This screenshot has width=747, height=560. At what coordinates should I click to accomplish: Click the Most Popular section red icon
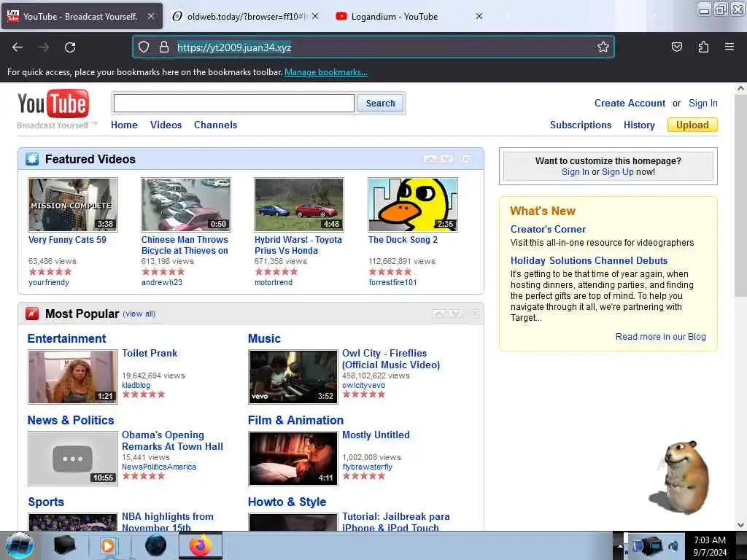coord(32,314)
